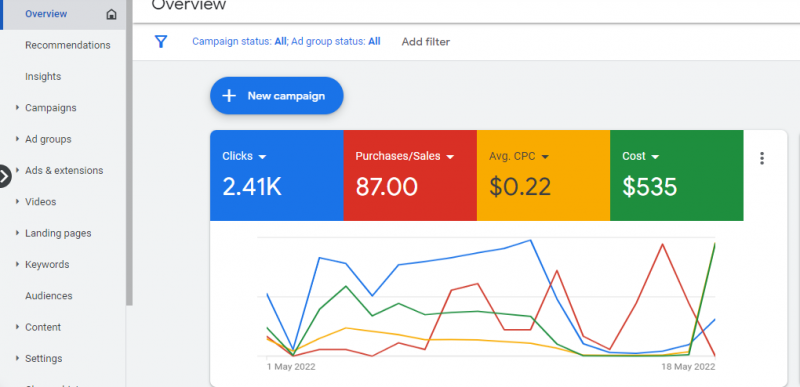Expand the Landing pages arrow
The width and height of the screenshot is (800, 387).
pos(17,233)
